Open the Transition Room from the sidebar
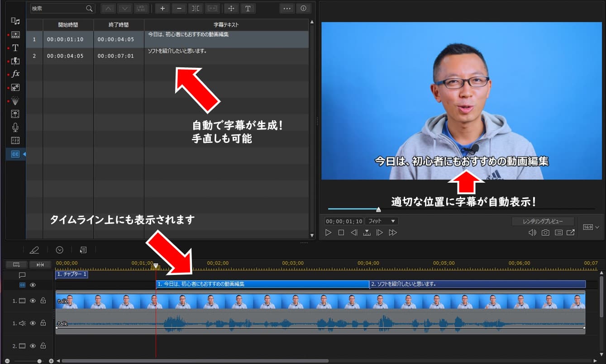Image resolution: width=606 pixels, height=364 pixels. [x=15, y=61]
